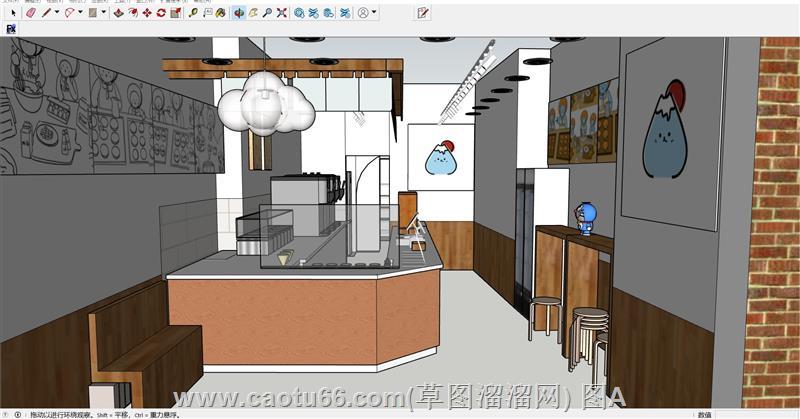Pick the Tape Measure tool
800x419 pixels.
[193, 13]
